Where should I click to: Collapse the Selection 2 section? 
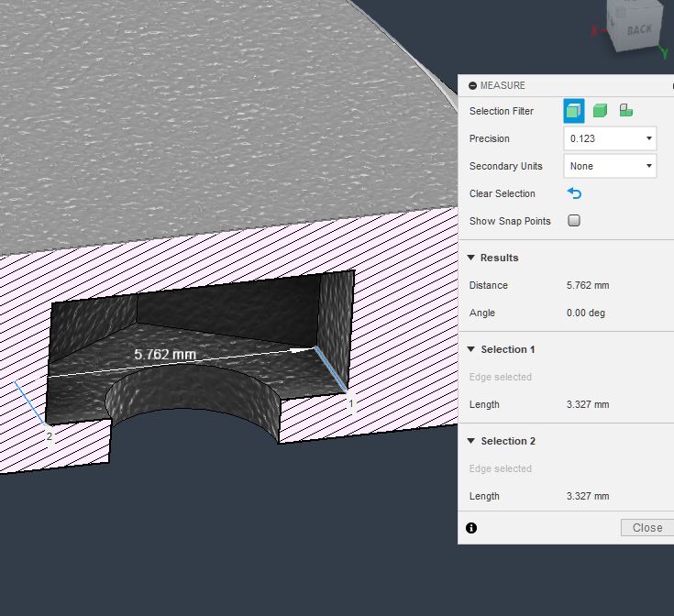[x=471, y=441]
